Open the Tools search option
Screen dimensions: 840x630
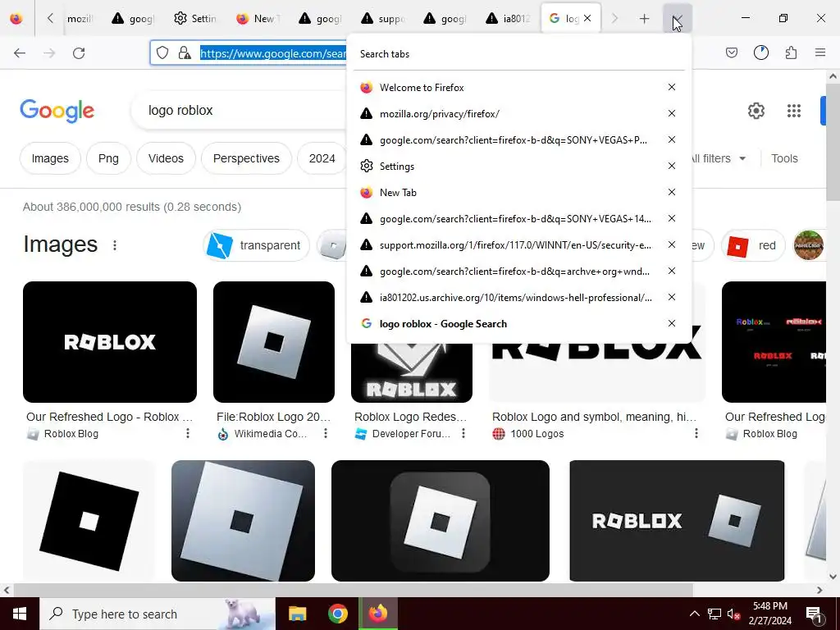pyautogui.click(x=784, y=158)
